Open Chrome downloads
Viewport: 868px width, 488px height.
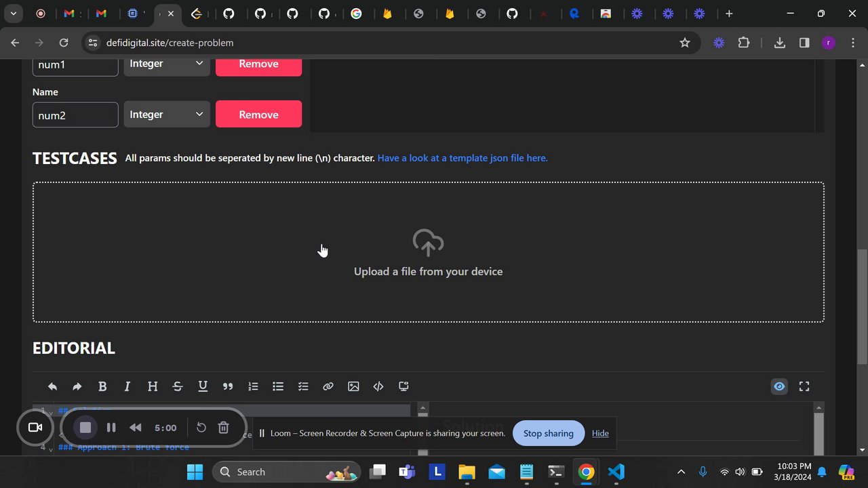(780, 43)
